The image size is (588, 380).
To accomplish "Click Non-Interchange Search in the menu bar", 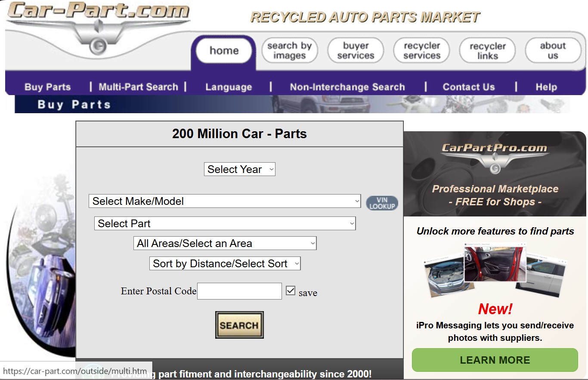I will pyautogui.click(x=347, y=87).
